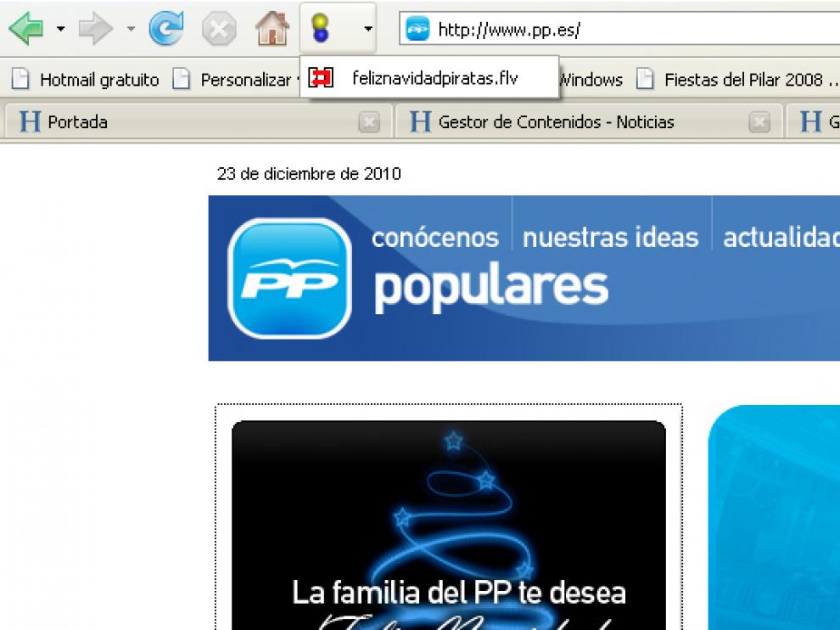This screenshot has width=840, height=630.
Task: Open the actualidad menu section
Action: pyautogui.click(x=781, y=237)
